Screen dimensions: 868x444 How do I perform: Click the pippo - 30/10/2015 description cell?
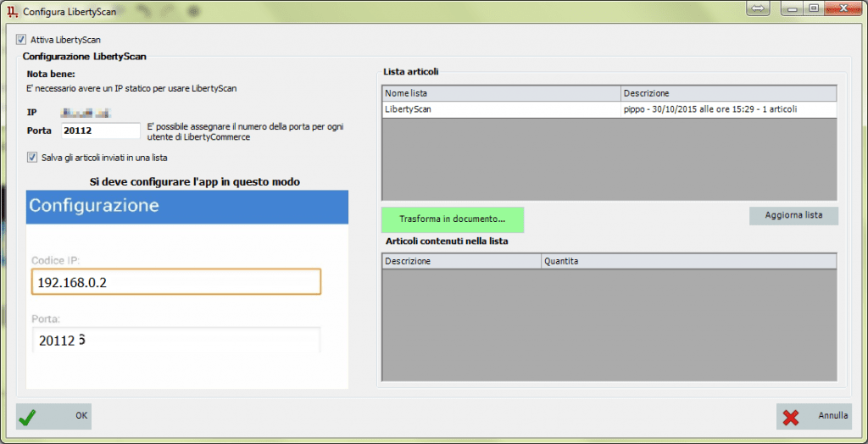pos(729,109)
